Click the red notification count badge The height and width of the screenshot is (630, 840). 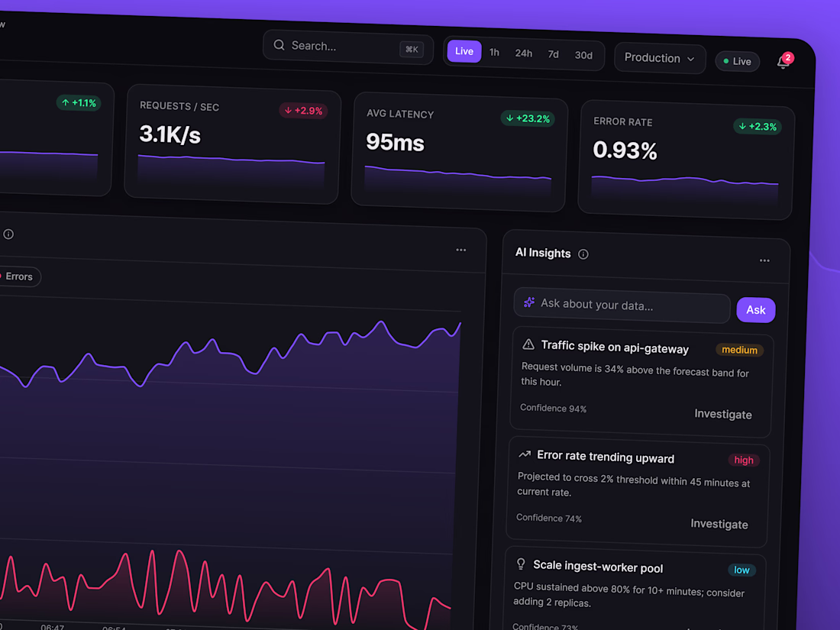pos(787,57)
